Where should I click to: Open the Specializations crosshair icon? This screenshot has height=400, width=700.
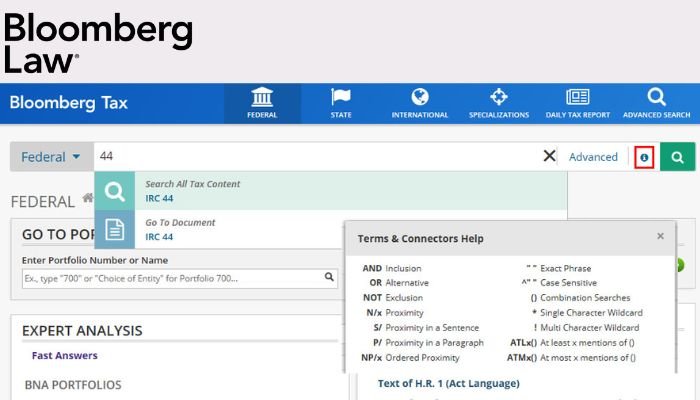pos(499,97)
